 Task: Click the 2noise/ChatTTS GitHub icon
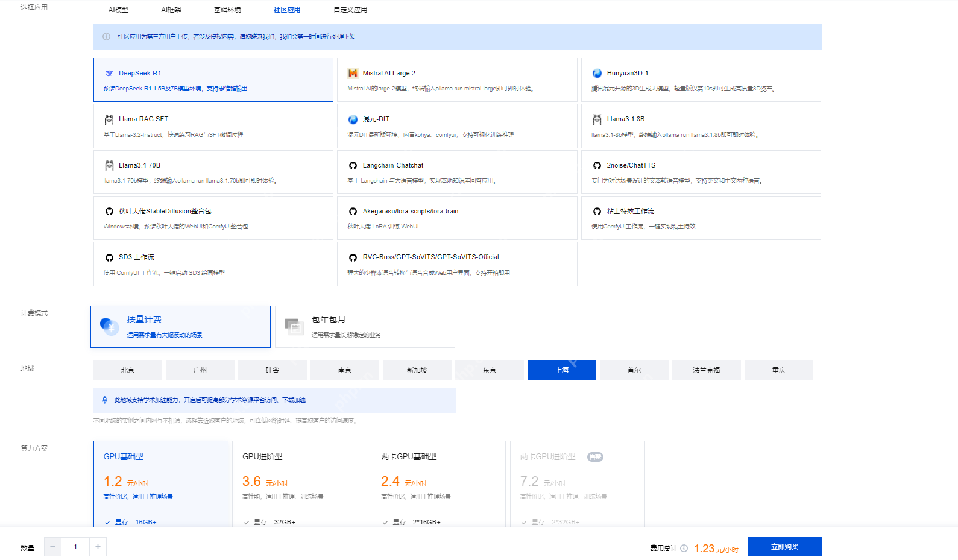(597, 165)
